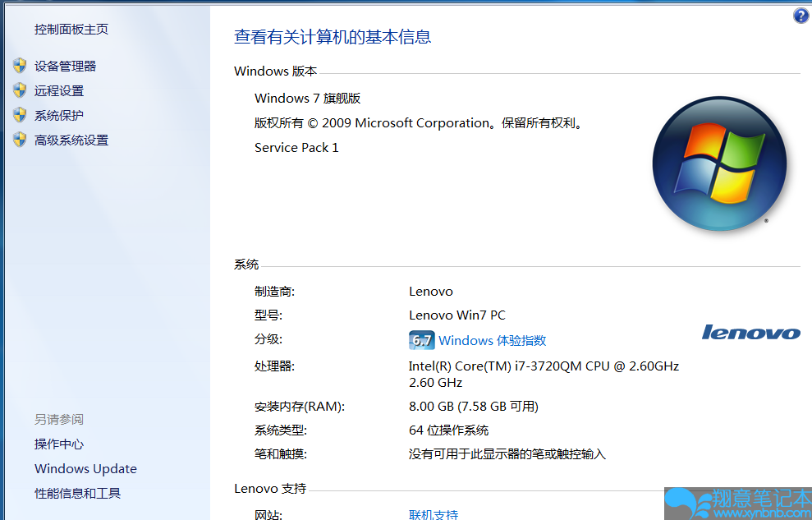The width and height of the screenshot is (812, 520).
Task: Click the Windows 版本 section header
Action: click(276, 71)
